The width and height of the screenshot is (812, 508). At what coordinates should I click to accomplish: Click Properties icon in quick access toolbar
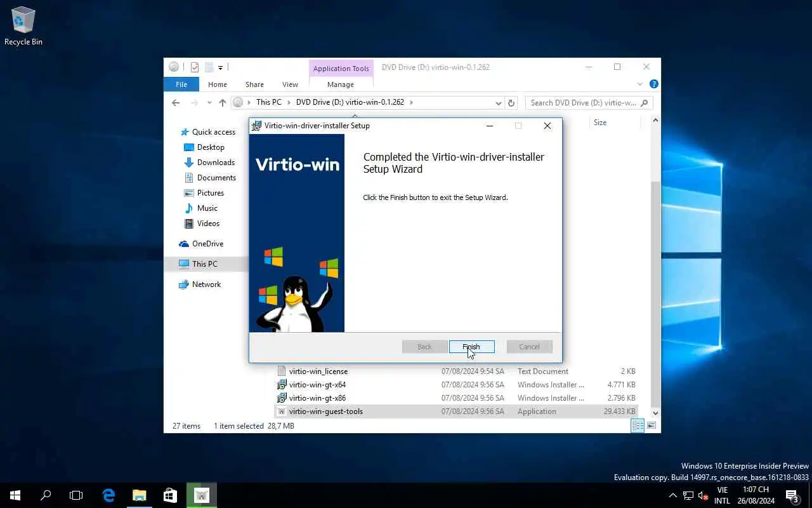(x=195, y=67)
